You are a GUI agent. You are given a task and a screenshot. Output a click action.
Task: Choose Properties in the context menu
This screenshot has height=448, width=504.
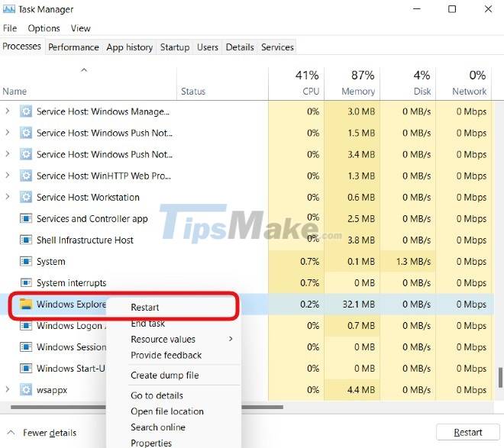151,443
